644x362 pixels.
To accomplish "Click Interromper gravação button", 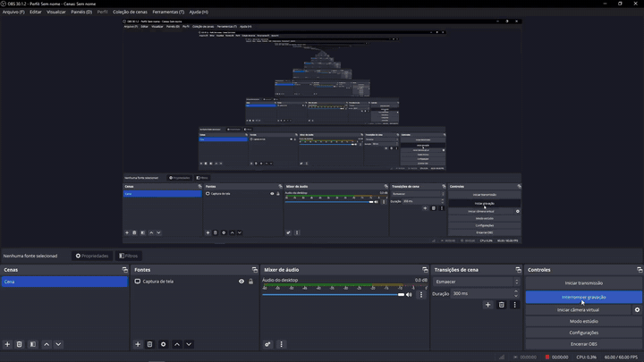I will pyautogui.click(x=583, y=297).
